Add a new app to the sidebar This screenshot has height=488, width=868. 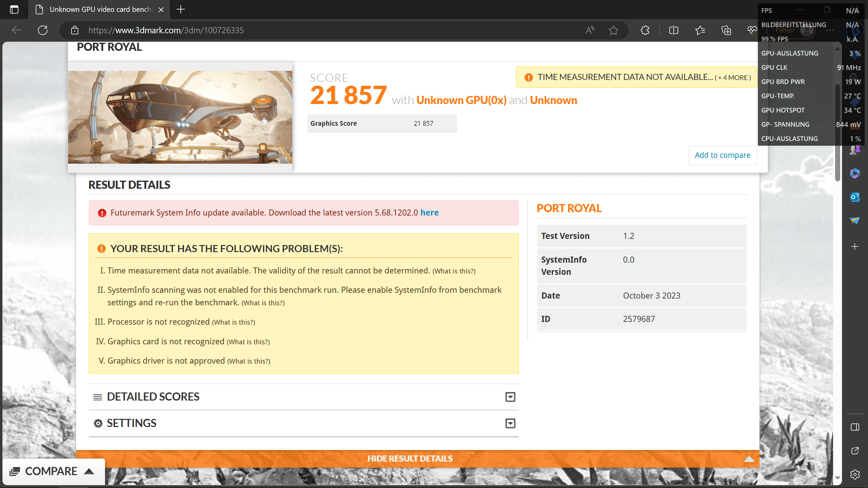pyautogui.click(x=855, y=246)
